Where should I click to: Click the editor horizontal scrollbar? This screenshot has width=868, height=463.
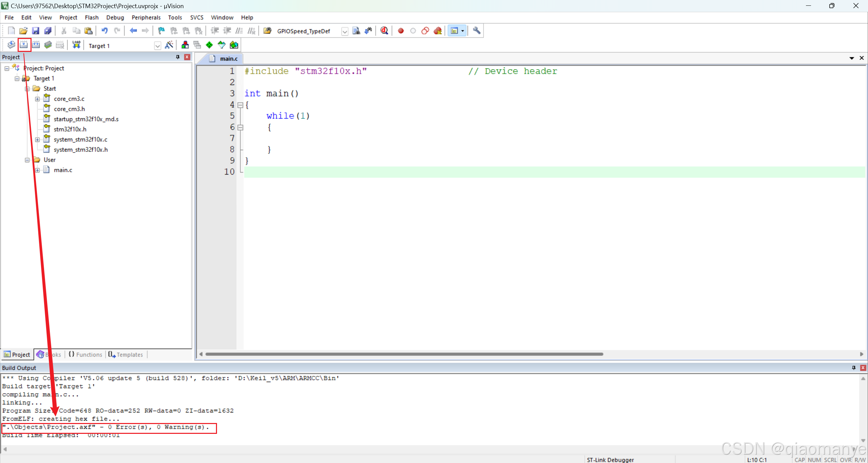pyautogui.click(x=403, y=354)
